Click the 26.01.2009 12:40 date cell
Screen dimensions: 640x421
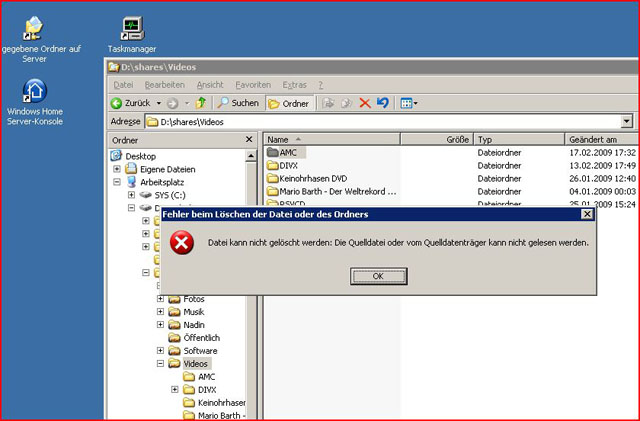click(x=602, y=178)
